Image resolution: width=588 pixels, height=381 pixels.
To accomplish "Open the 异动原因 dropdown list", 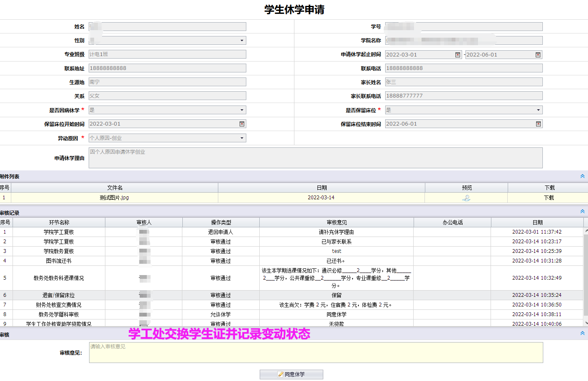I will pos(242,138).
